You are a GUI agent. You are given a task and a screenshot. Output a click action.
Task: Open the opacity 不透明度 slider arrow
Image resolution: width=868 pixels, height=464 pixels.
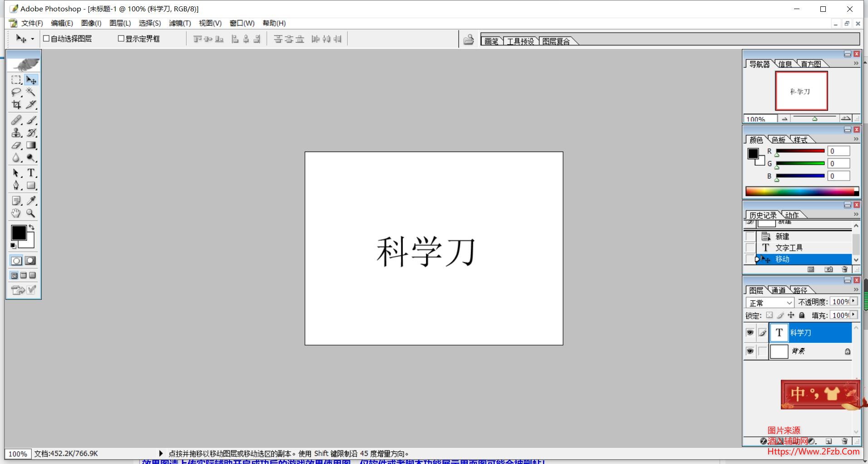853,301
